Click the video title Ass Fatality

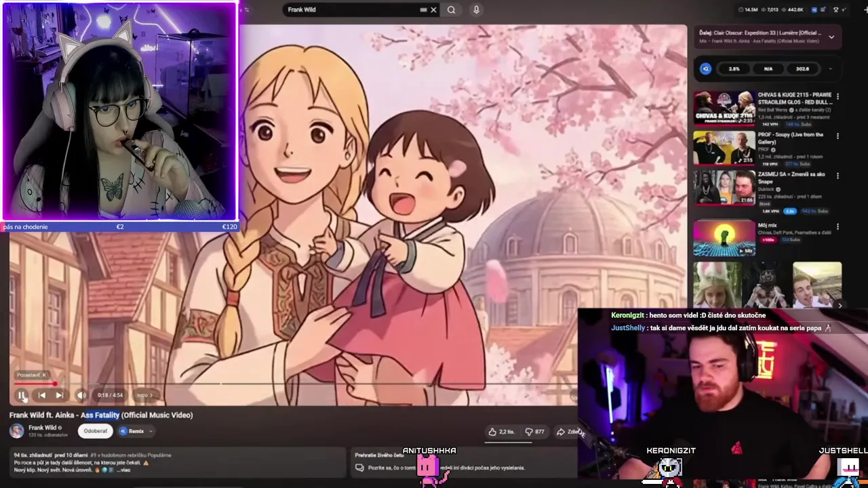click(x=101, y=415)
